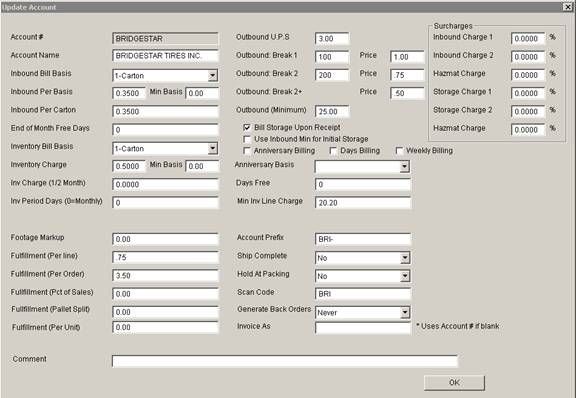This screenshot has height=398, width=576.
Task: Expand the Inventory Bill Basis dropdown
Action: tap(213, 148)
